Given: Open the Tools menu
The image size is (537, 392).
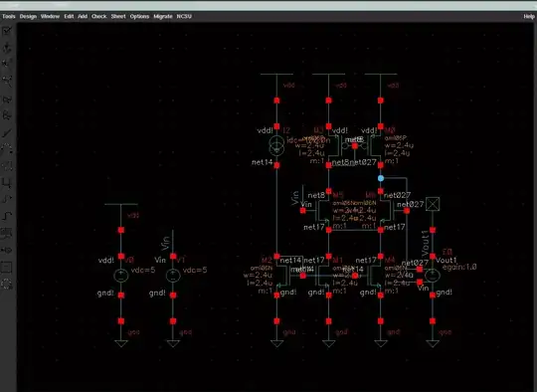Looking at the screenshot, I should click(x=9, y=16).
